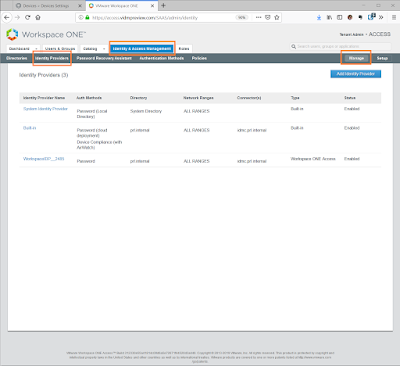The width and height of the screenshot is (400, 366).
Task: Click the Setup button
Action: click(382, 58)
